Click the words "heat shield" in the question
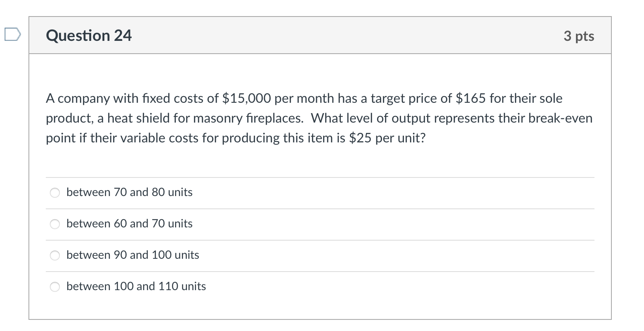 tap(139, 118)
